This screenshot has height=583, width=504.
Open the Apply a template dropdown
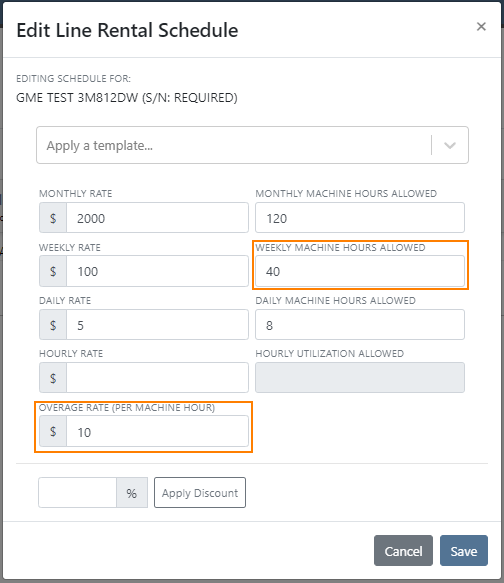pos(252,145)
